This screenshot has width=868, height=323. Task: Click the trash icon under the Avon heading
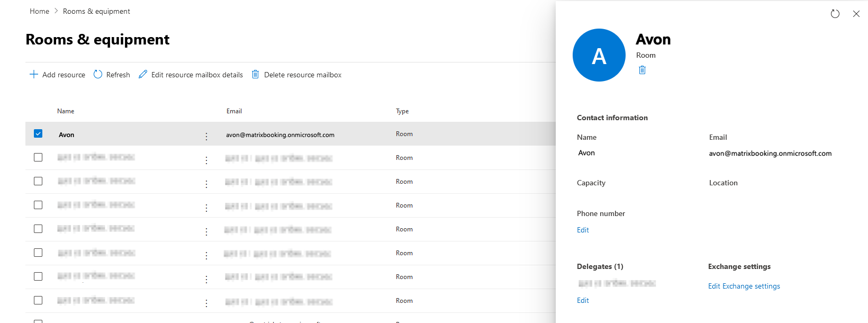coord(642,70)
